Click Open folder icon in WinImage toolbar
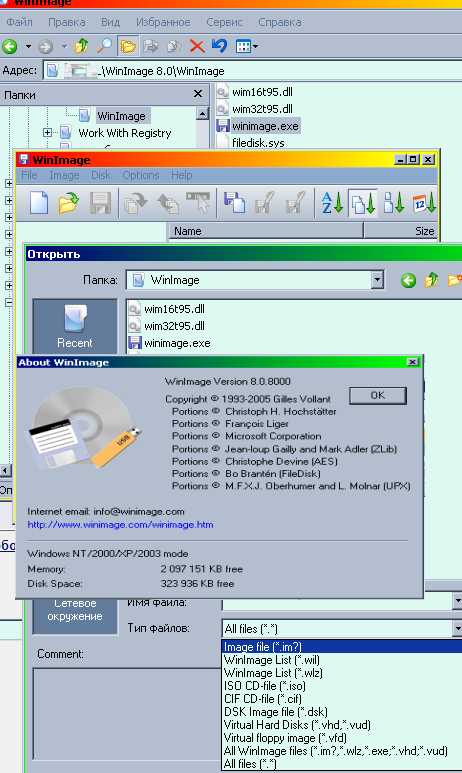The height and width of the screenshot is (773, 462). 69,203
